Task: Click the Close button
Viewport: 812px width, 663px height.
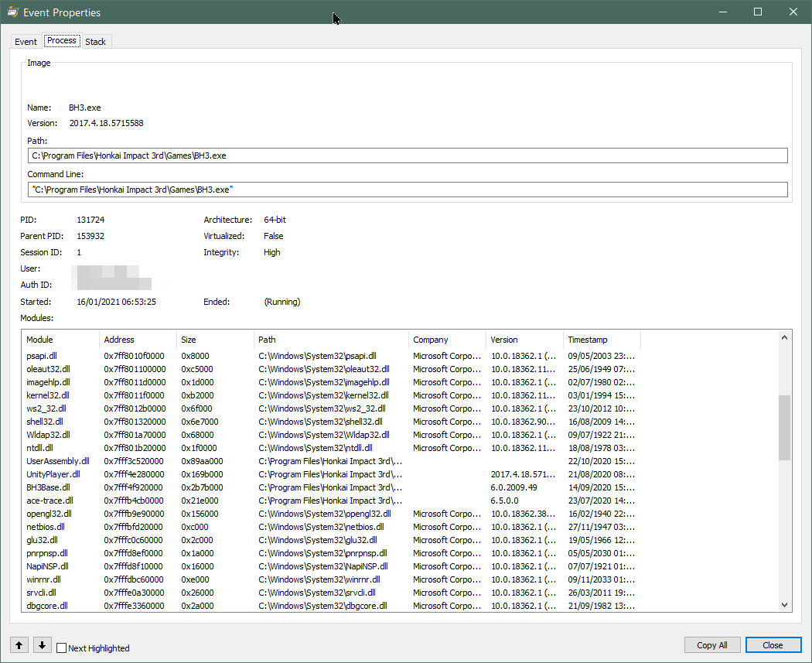Action: pyautogui.click(x=773, y=645)
